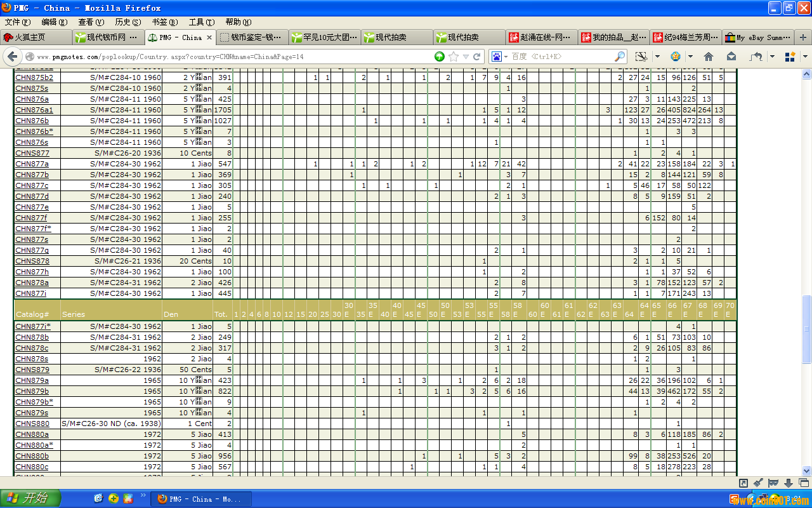Open the mail envelope toolbar icon
This screenshot has height=508, width=812.
coord(731,57)
